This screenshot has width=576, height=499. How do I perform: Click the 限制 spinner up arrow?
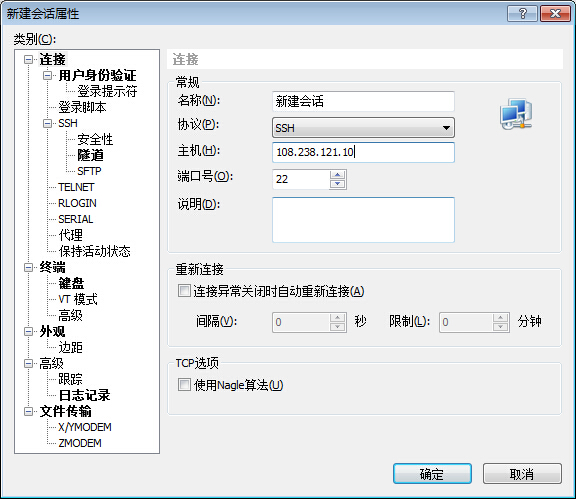(x=500, y=317)
